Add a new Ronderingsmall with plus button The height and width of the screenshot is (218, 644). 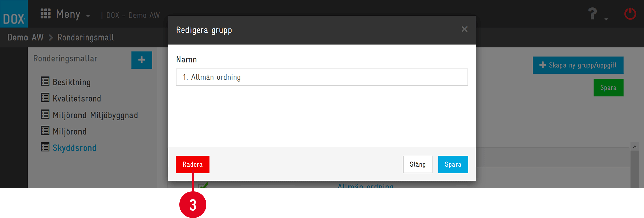(x=142, y=60)
